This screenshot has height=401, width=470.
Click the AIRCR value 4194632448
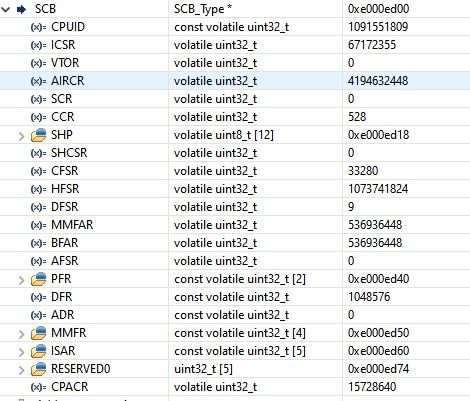378,81
